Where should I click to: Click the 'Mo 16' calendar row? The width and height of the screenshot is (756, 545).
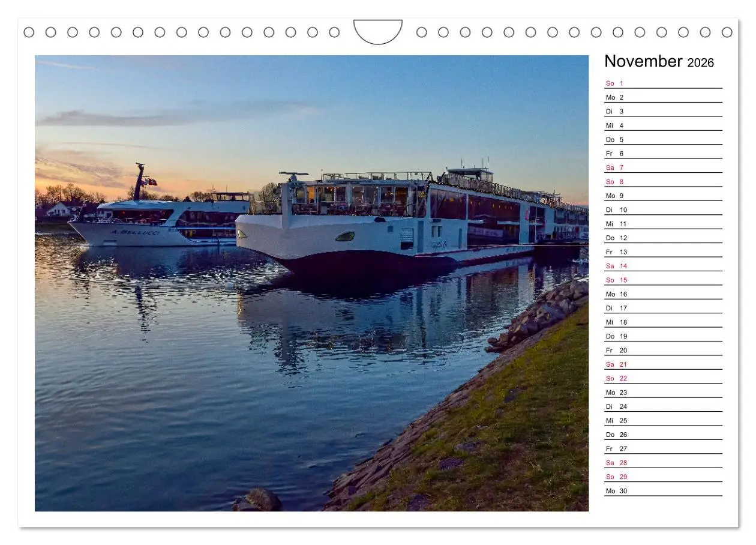pos(663,294)
